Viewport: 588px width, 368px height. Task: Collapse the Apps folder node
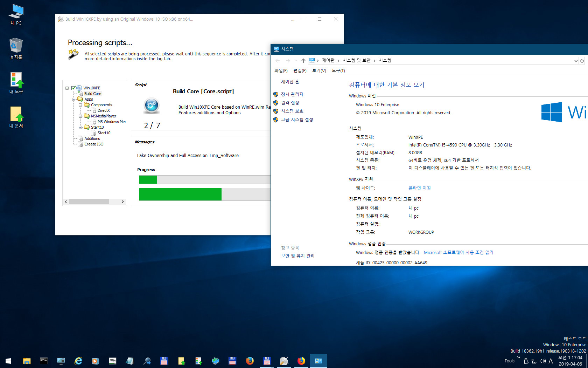click(x=73, y=99)
